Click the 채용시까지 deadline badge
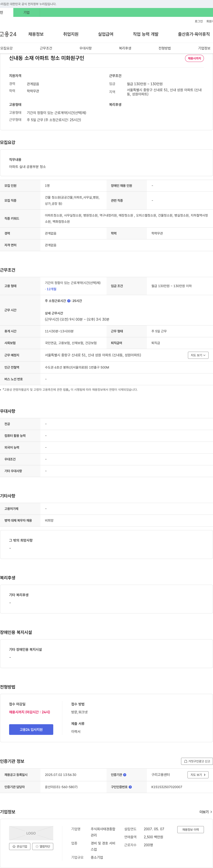This screenshot has height=868, width=213. (x=194, y=58)
